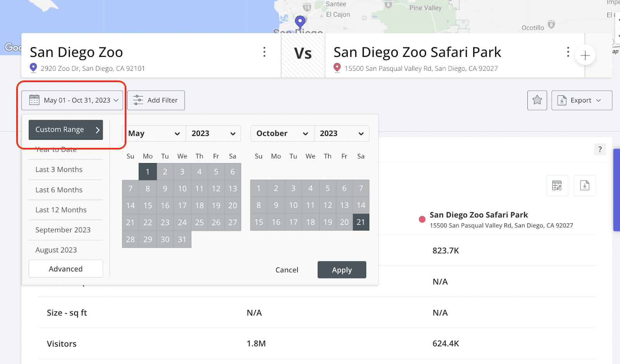Viewport: 620px width, 364px height.
Task: Click the 1.8M visitors value
Action: 256,343
